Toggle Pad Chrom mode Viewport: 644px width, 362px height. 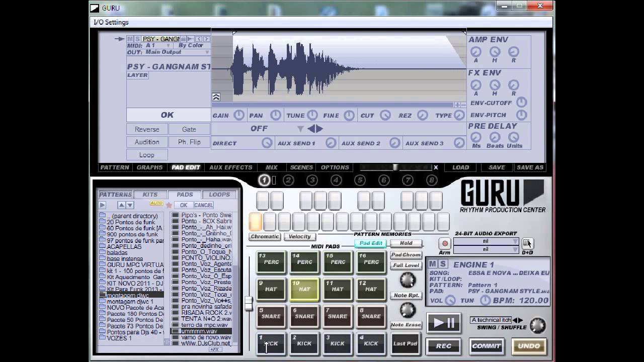click(406, 255)
